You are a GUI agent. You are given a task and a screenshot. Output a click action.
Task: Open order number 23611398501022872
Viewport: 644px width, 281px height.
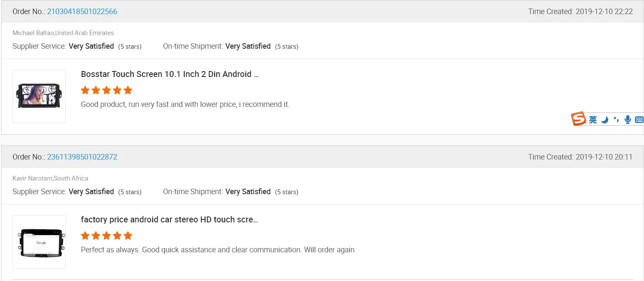82,157
